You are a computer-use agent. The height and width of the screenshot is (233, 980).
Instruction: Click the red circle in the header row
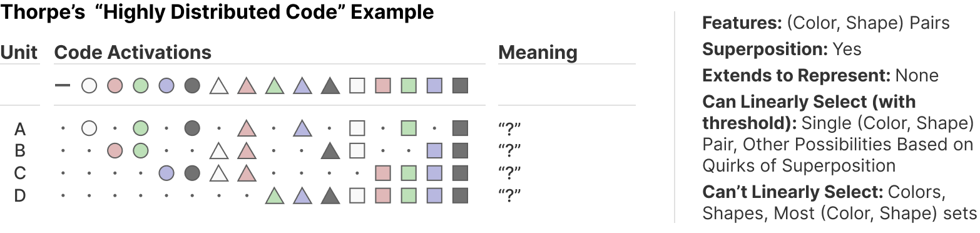click(x=115, y=85)
